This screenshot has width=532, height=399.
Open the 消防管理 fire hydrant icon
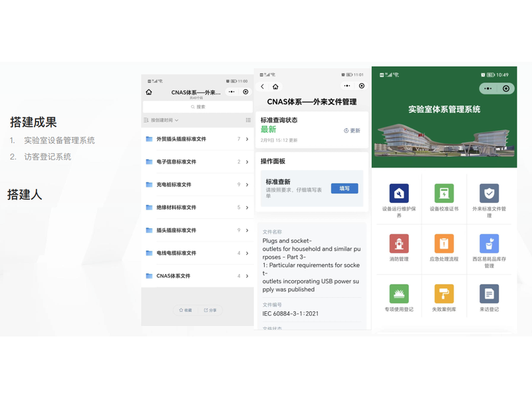pos(399,243)
